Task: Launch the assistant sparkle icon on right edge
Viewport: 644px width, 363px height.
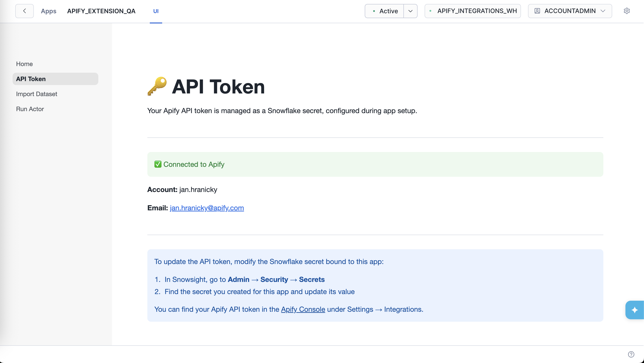Action: coord(635,310)
